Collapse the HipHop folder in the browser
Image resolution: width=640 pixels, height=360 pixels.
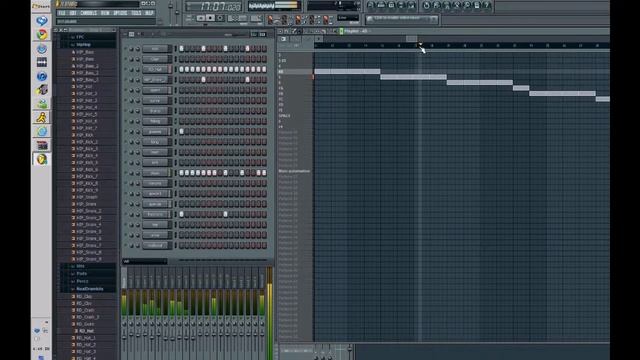83,44
